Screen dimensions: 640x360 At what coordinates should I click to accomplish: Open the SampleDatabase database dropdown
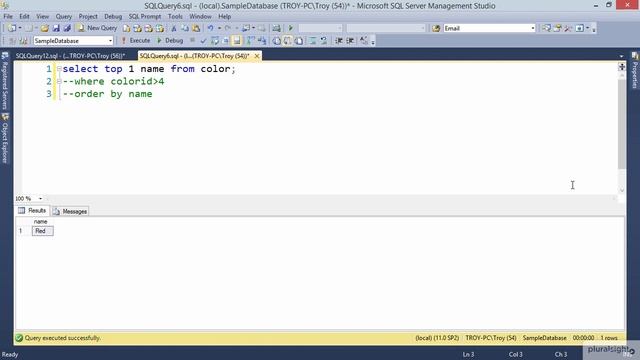coord(110,41)
